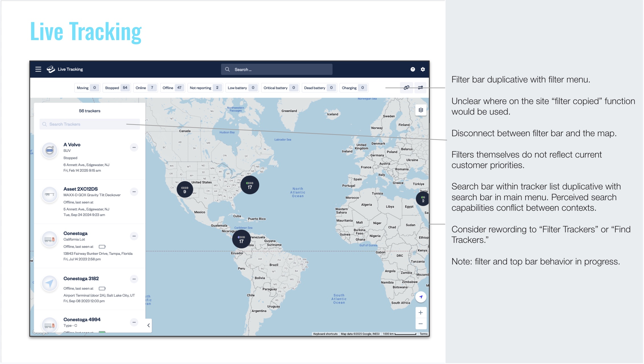Click the California Lot subtitle
Viewport: 644px width, 364px height.
[74, 239]
